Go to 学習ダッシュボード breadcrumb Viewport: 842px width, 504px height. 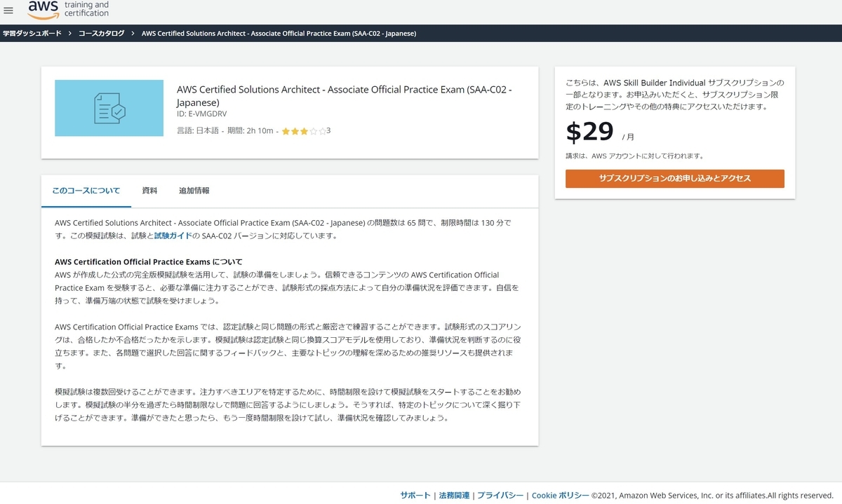[x=32, y=33]
